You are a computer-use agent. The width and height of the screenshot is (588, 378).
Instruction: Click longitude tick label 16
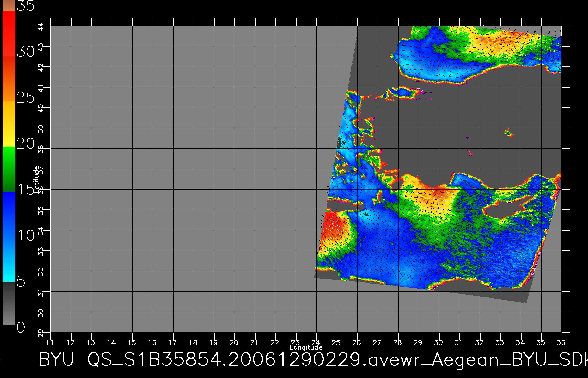(x=152, y=342)
